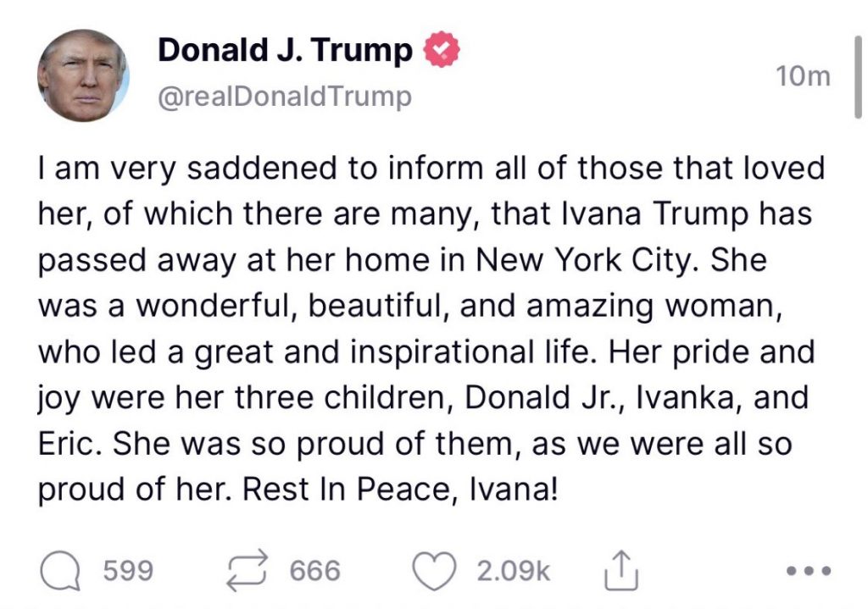Open Donald Trump's profile picture
868x609 pixels.
click(85, 70)
